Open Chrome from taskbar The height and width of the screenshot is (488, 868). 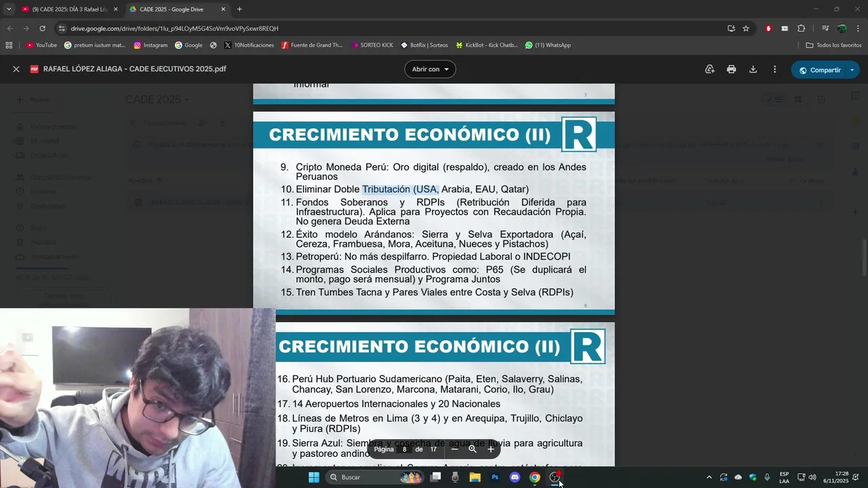[534, 477]
